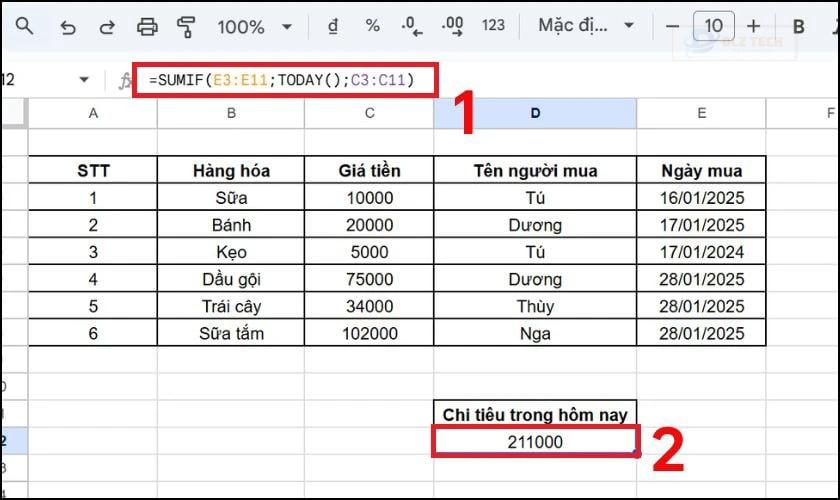Screen dimensions: 840x500
Task: Click the price cell 20000
Action: click(x=369, y=225)
